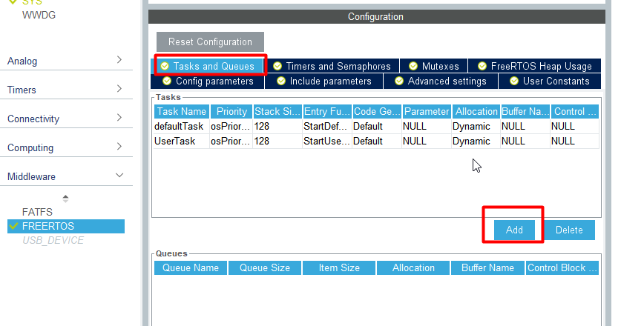Click the UserTask Default code generation cell

[377, 141]
